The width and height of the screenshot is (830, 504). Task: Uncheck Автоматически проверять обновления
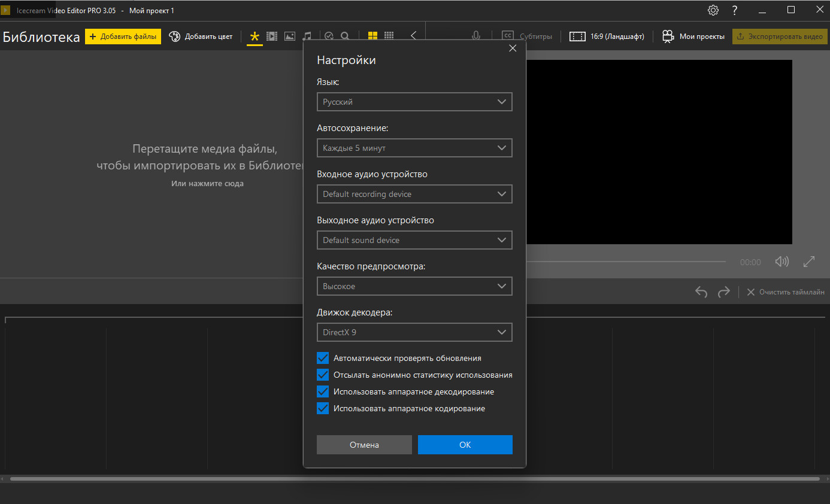[x=323, y=358]
